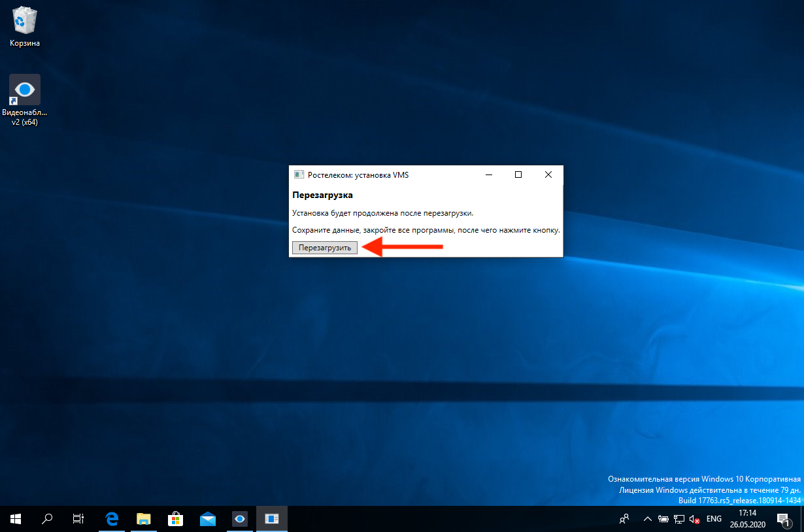Launch Microsoft Edge from the taskbar
The width and height of the screenshot is (804, 532).
pos(112,519)
